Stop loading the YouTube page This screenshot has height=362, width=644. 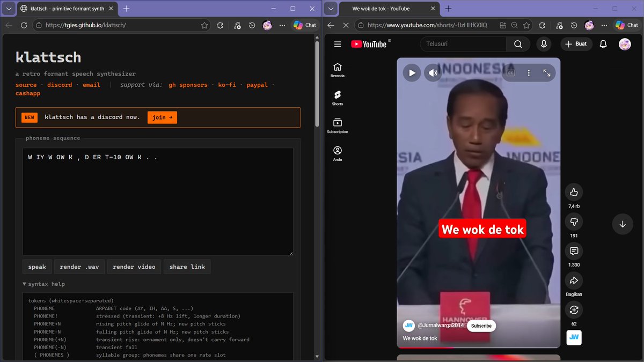pyautogui.click(x=346, y=25)
